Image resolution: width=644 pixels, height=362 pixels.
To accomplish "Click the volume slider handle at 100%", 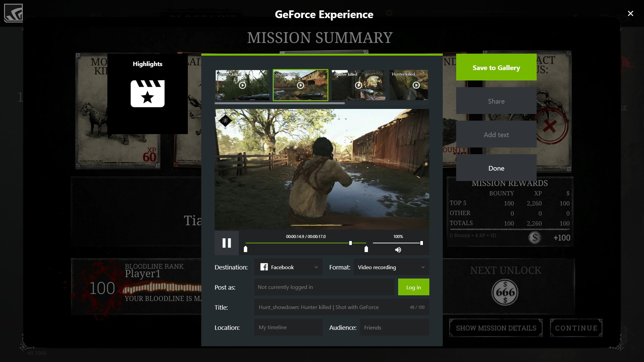I will click(x=422, y=243).
